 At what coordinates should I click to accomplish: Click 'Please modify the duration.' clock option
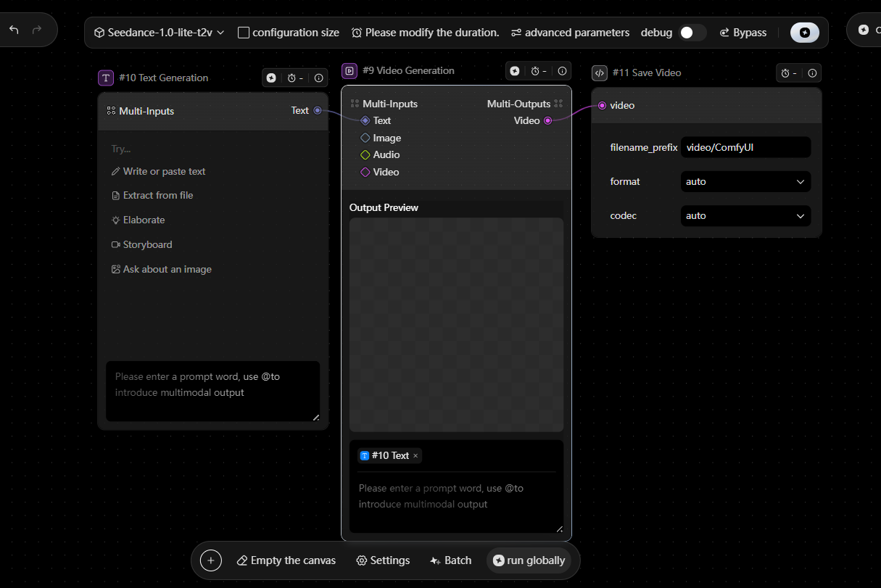(426, 33)
